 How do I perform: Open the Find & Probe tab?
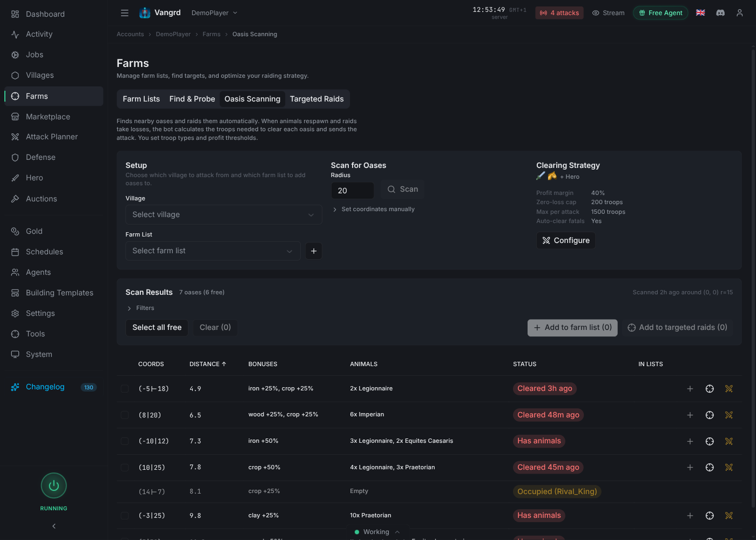pos(192,99)
